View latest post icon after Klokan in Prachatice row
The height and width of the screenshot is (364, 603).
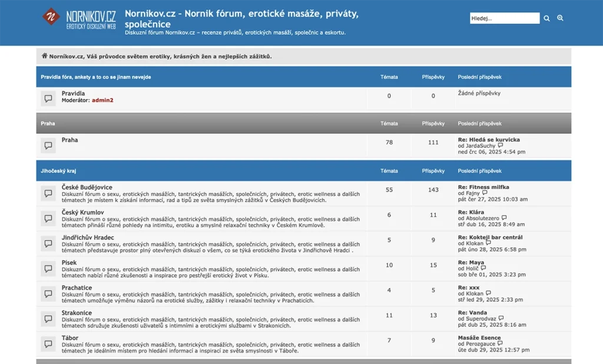[x=488, y=293]
